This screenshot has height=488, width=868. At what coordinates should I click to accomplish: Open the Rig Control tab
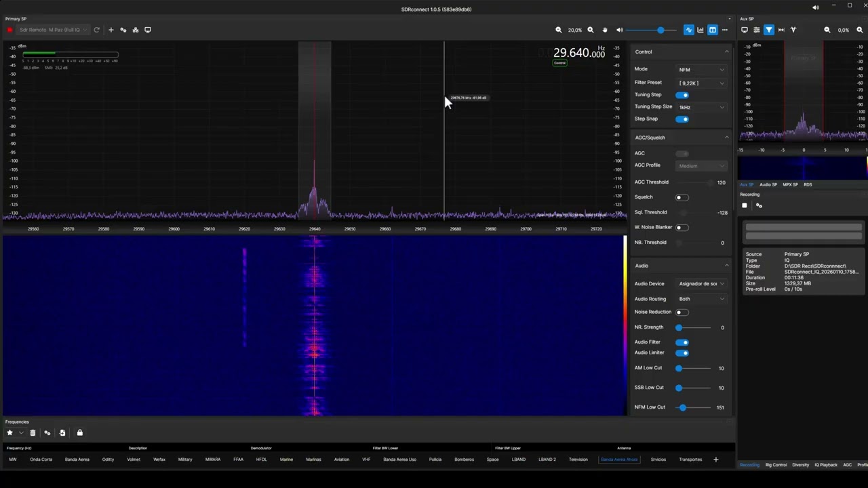[776, 465]
